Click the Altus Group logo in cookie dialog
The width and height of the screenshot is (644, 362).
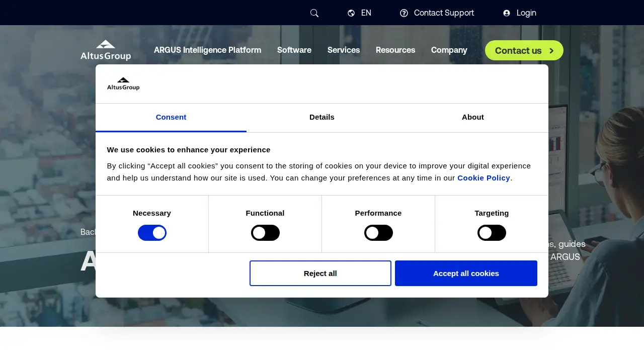coord(123,84)
